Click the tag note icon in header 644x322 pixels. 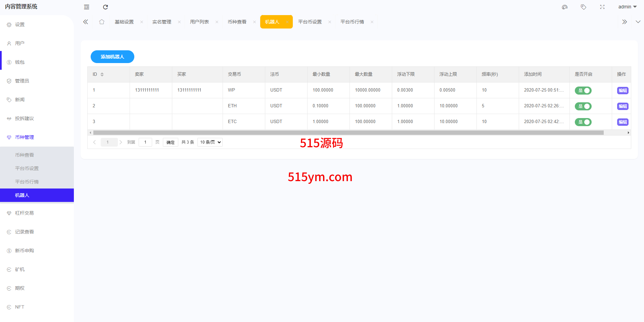(x=584, y=7)
